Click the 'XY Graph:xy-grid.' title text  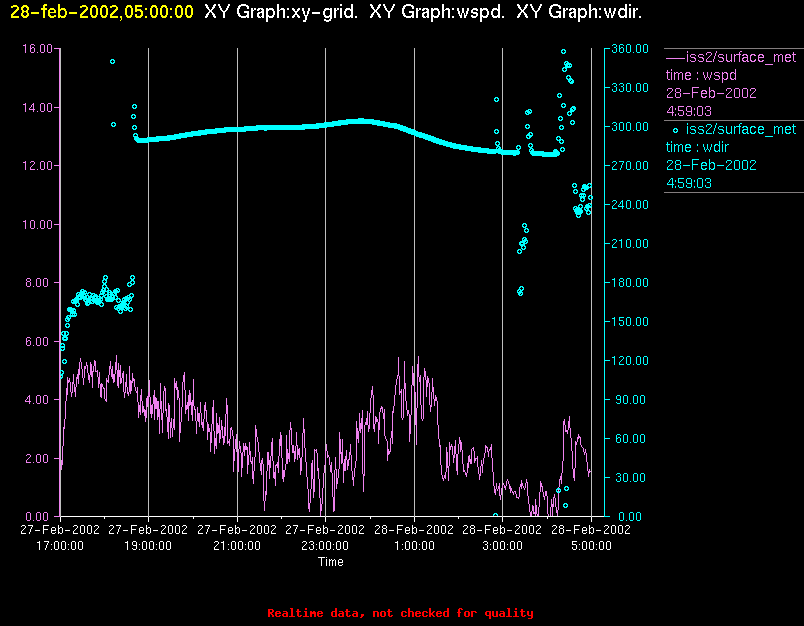pos(281,11)
